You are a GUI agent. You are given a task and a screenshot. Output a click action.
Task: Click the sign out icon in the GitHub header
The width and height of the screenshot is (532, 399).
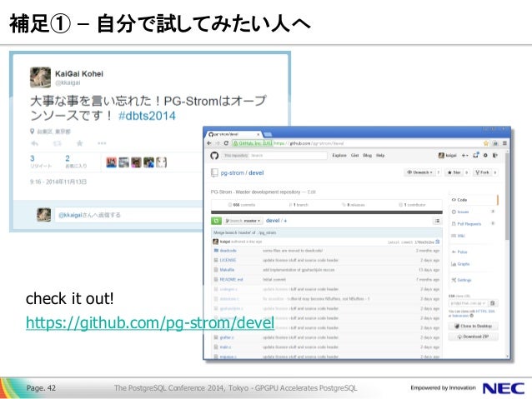(x=495, y=155)
